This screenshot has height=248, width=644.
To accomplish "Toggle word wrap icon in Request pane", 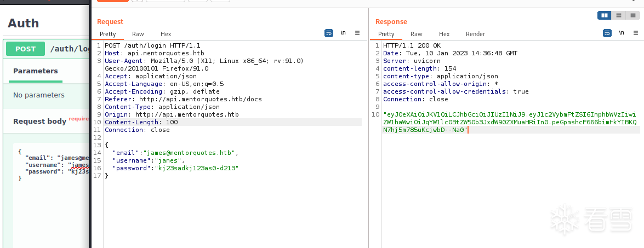I will click(329, 33).
